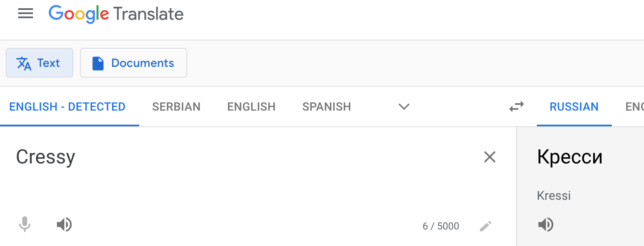Click the Google Translate logo
Viewport: 644px width, 246px height.
(x=116, y=14)
